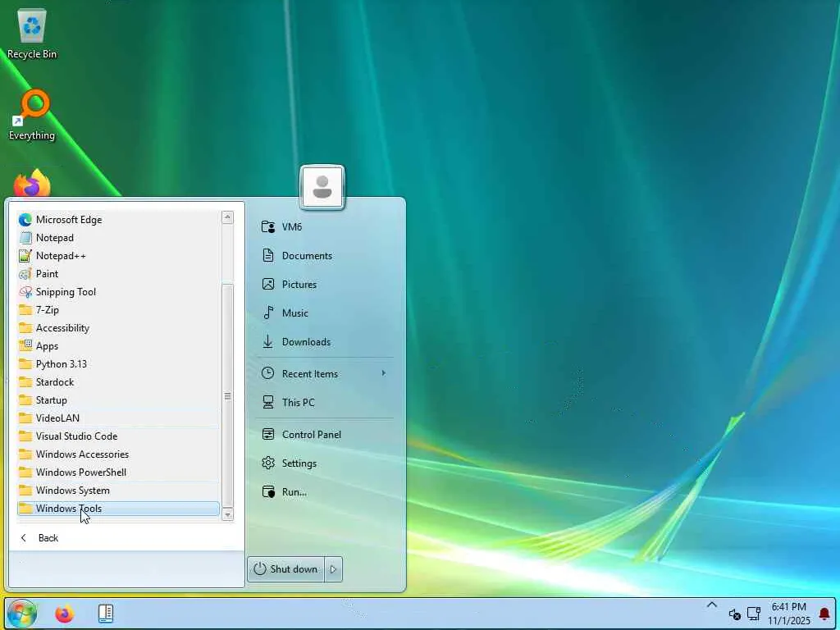
Task: Click the muted volume tray icon
Action: coord(734,614)
